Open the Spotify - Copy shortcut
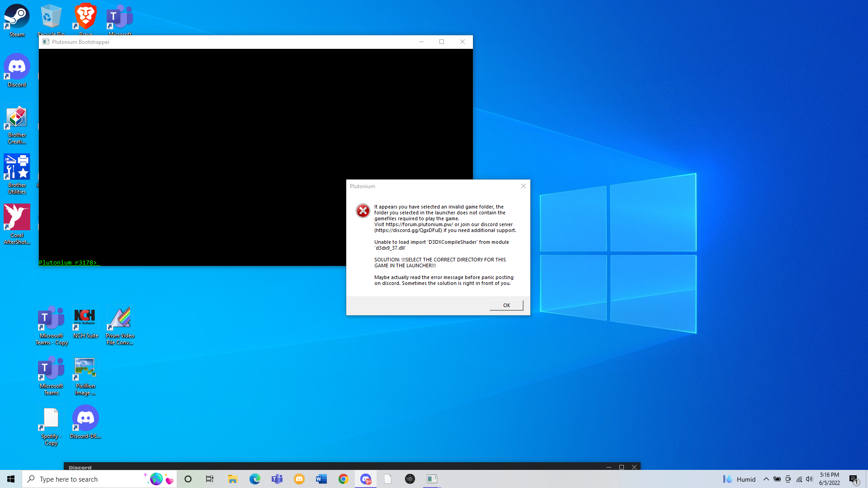This screenshot has width=868, height=488. tap(51, 426)
